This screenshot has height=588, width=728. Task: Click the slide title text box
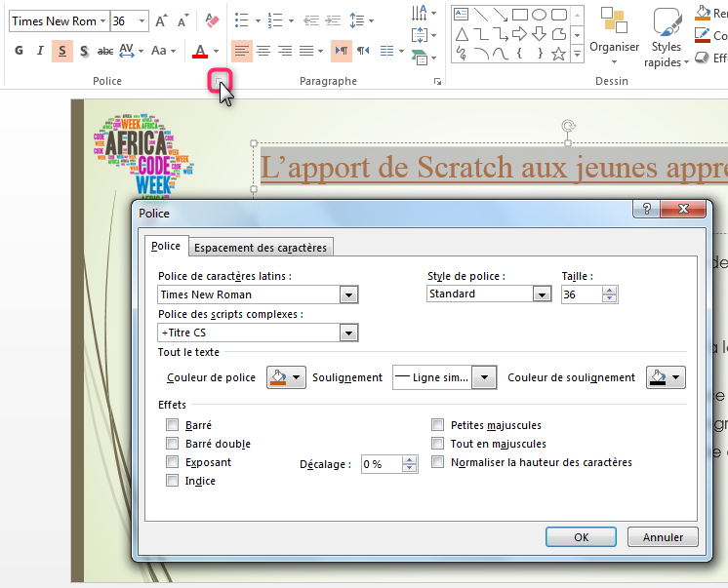click(494, 167)
